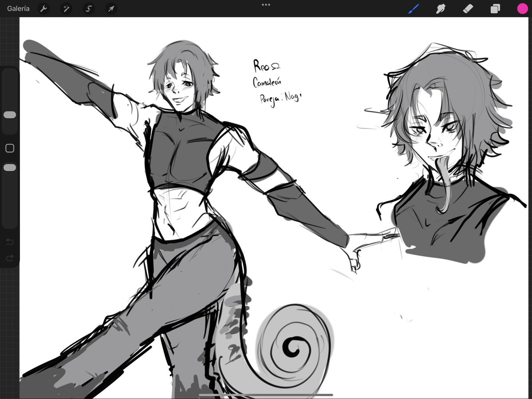Activate the Transform arrow tool
Viewport: 532px width, 399px height.
(x=111, y=8)
